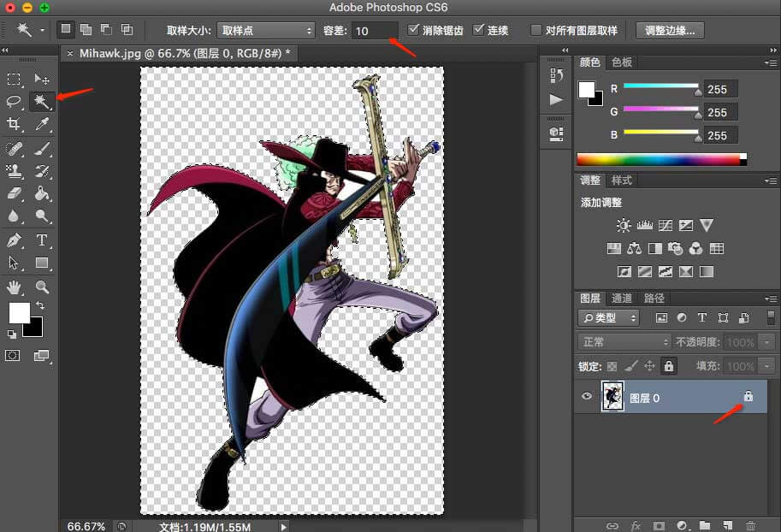Select the Eraser tool
Viewport: 781px width, 532px height.
(x=14, y=193)
